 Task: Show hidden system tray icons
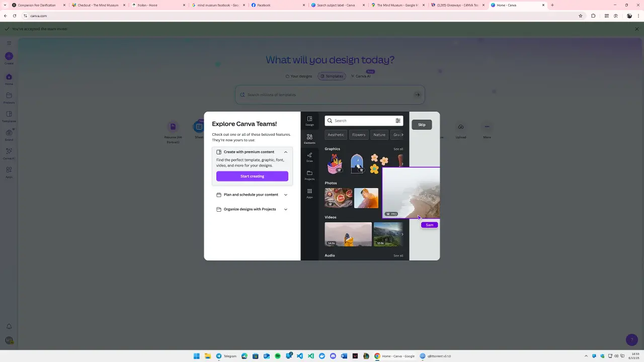(586, 356)
